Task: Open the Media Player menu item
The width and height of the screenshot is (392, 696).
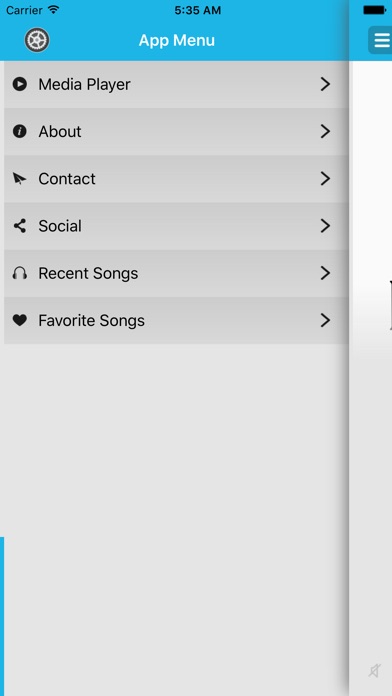Action: (x=176, y=84)
